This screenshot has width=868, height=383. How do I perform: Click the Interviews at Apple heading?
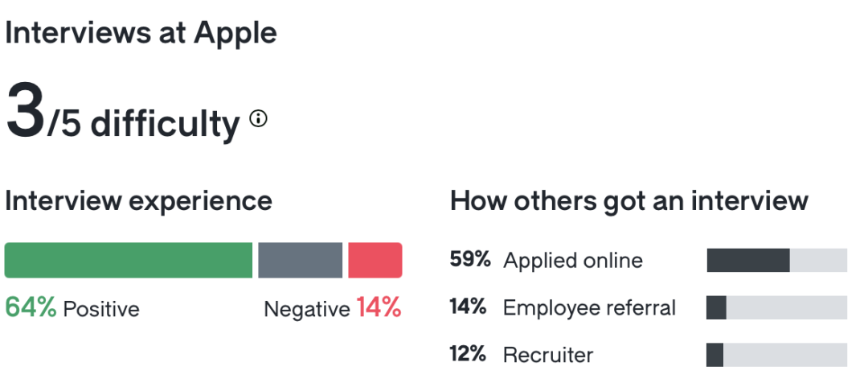click(141, 33)
